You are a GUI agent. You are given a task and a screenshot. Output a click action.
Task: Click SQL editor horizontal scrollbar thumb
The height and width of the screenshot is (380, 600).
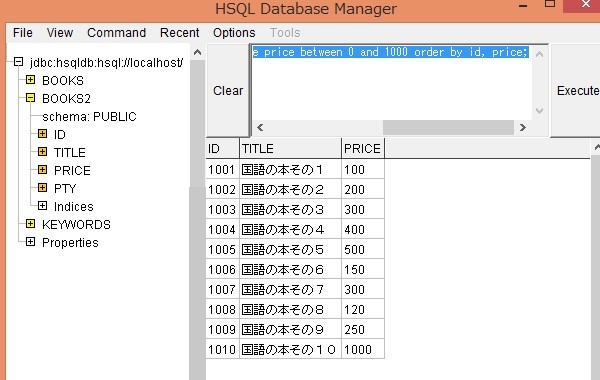click(x=448, y=127)
